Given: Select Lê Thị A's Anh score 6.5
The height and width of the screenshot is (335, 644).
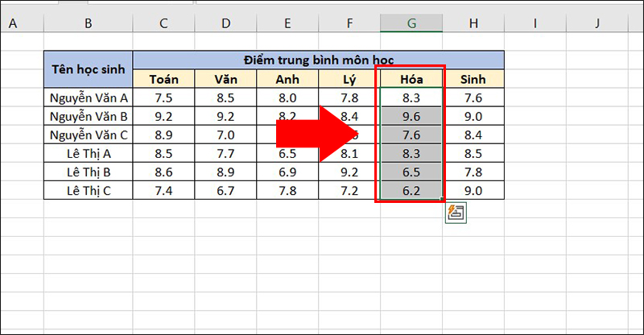Looking at the screenshot, I should (287, 153).
